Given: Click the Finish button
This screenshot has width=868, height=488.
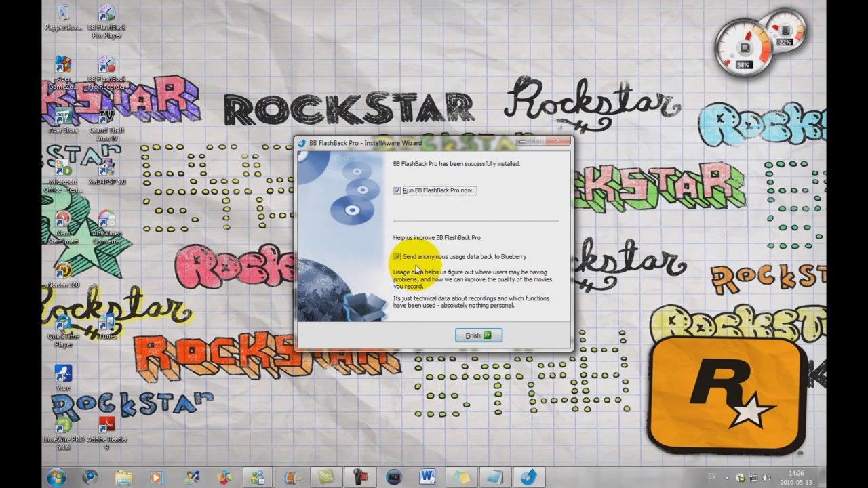Looking at the screenshot, I should point(479,335).
